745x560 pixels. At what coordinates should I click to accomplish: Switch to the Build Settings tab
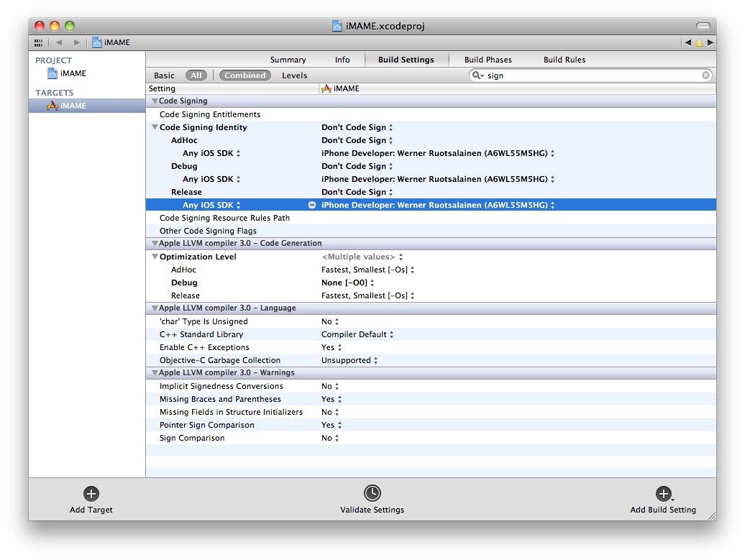click(x=406, y=60)
